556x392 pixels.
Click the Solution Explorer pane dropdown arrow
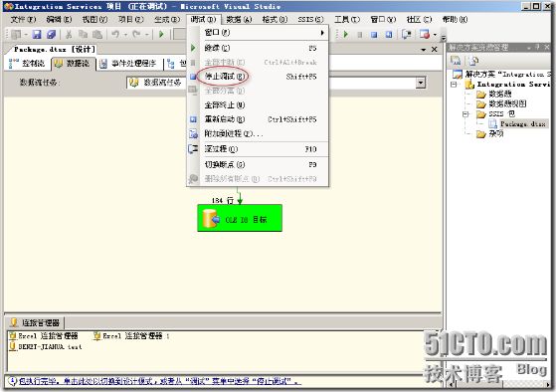529,47
